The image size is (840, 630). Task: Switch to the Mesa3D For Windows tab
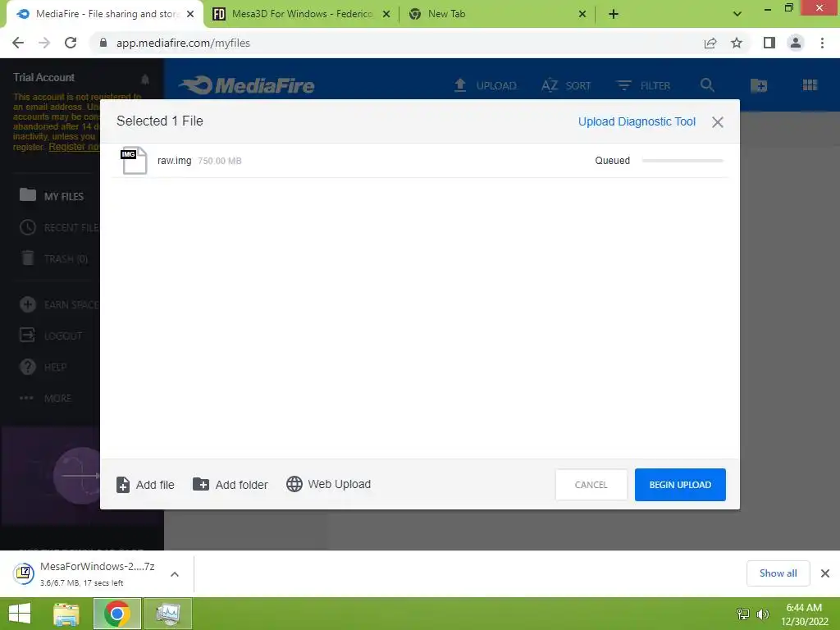click(x=301, y=14)
